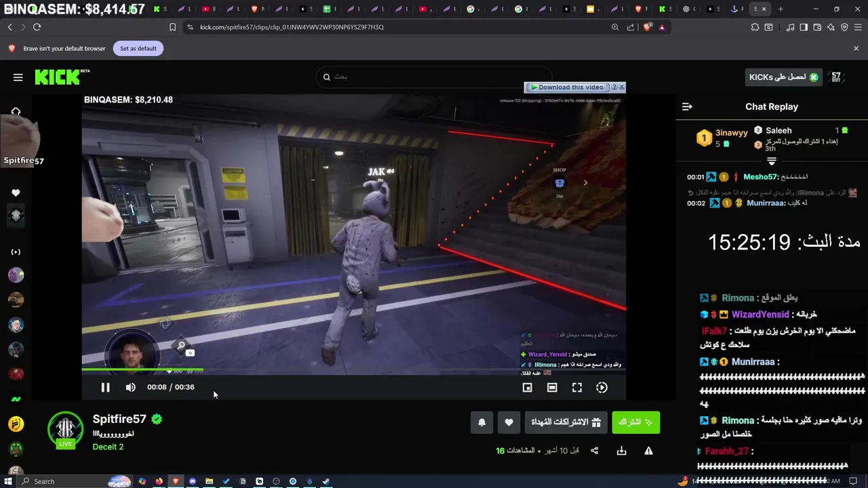The height and width of the screenshot is (488, 868).
Task: Follow channel with heart button
Action: tap(509, 422)
